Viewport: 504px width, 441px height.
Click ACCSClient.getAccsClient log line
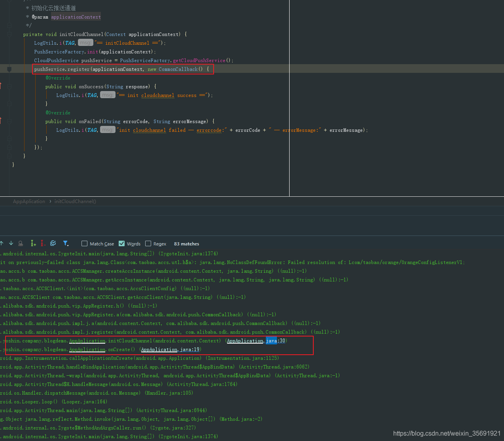pos(123,297)
